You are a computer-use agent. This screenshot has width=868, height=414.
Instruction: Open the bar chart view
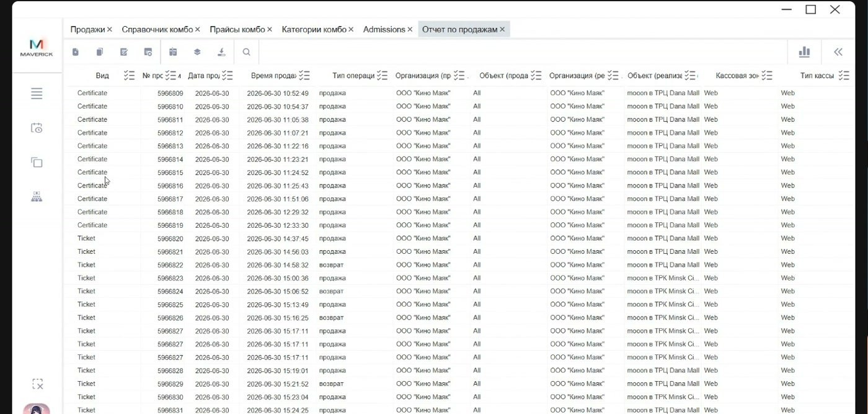coord(805,52)
